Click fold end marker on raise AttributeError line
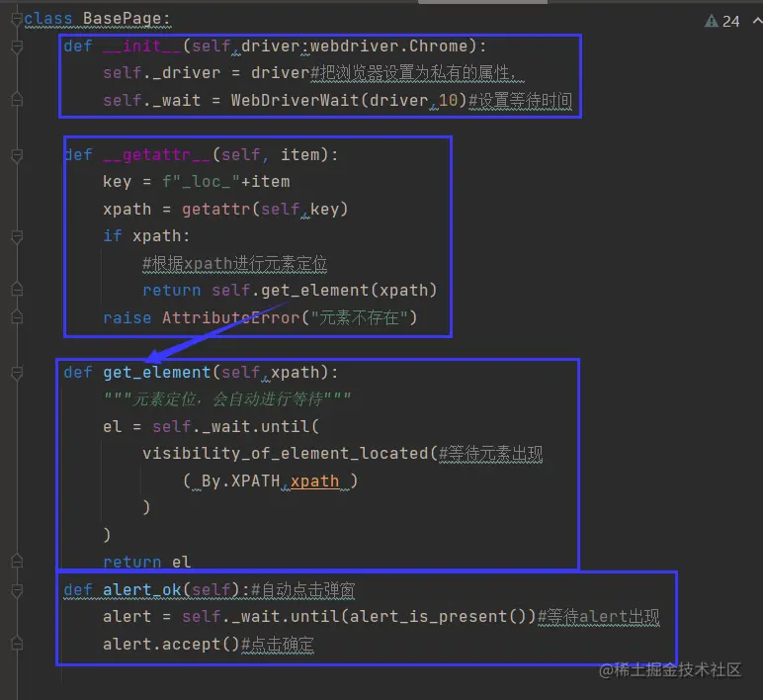 (x=17, y=318)
